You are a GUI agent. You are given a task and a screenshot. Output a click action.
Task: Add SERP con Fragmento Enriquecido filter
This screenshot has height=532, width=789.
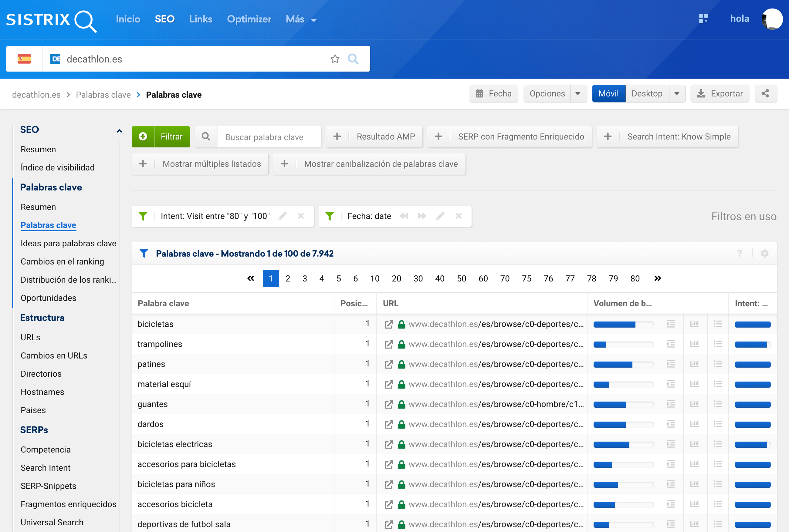point(510,137)
